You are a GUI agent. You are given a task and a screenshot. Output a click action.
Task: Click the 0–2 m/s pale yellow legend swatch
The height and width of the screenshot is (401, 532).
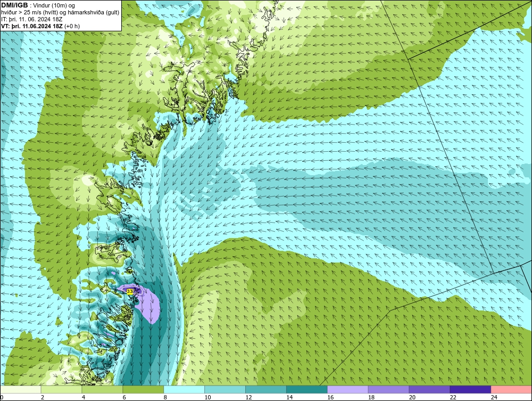coord(21,389)
